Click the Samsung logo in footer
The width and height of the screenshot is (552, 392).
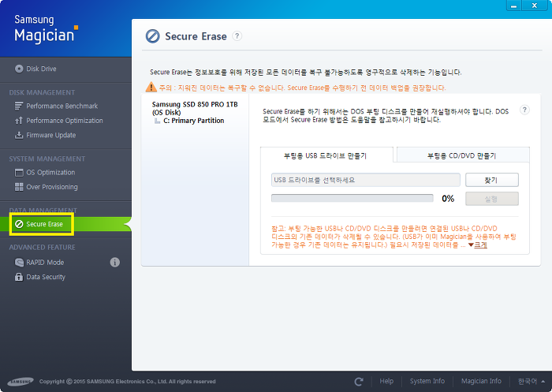click(20, 382)
